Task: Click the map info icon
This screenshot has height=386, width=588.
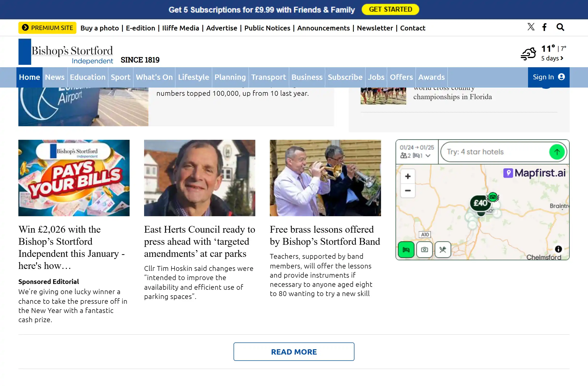Action: pyautogui.click(x=558, y=249)
